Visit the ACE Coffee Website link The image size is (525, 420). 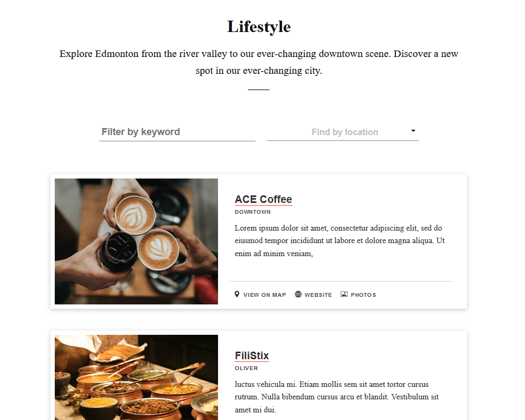coord(318,295)
